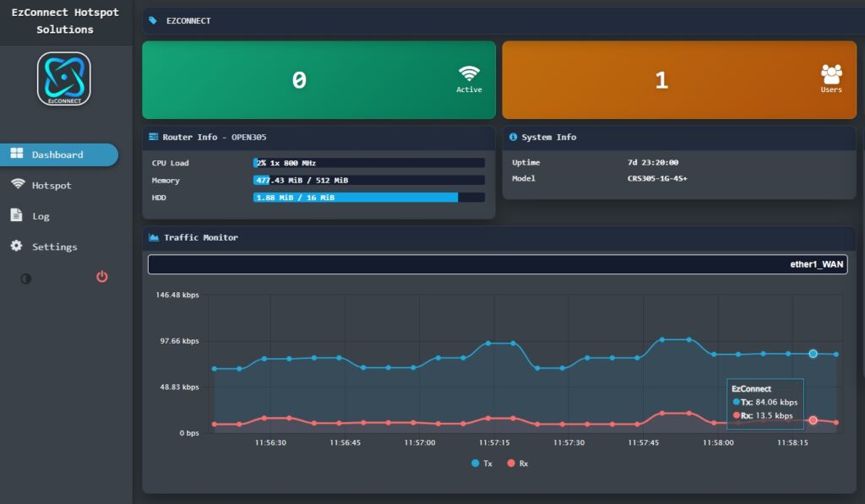Click the red power logout icon
865x504 pixels.
pyautogui.click(x=102, y=277)
